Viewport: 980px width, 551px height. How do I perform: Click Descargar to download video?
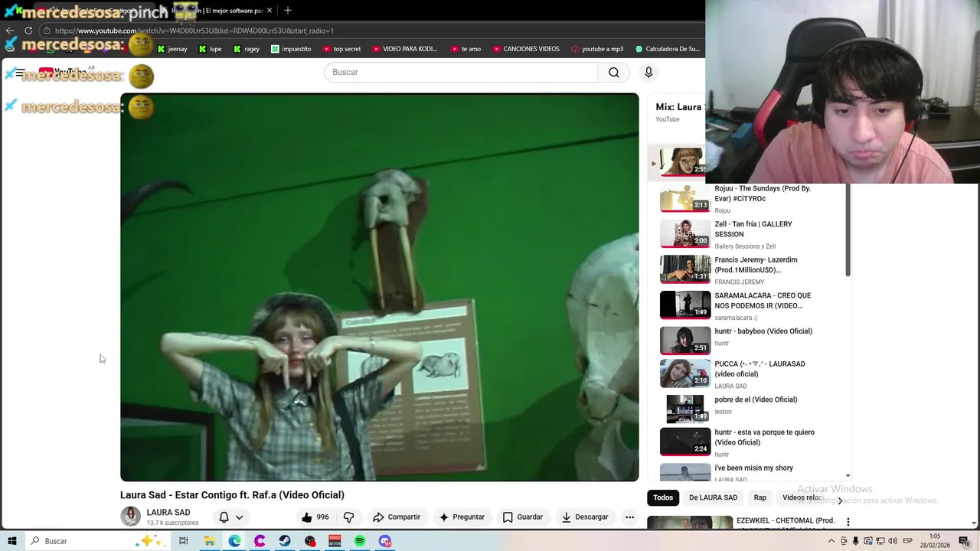(x=585, y=517)
